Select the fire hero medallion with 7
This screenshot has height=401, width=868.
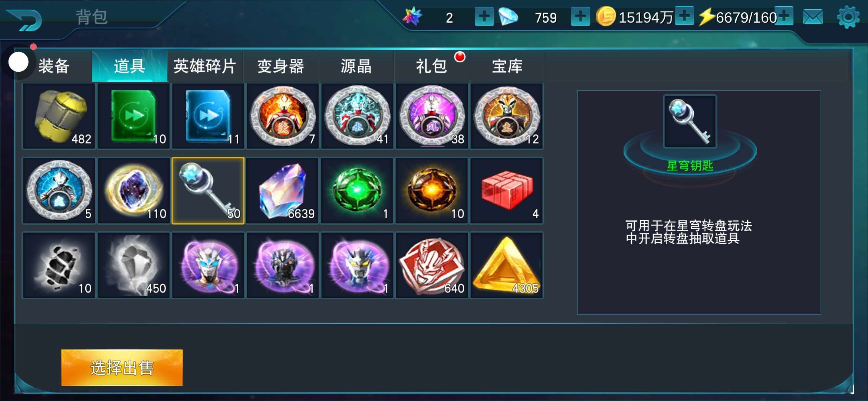pyautogui.click(x=283, y=116)
